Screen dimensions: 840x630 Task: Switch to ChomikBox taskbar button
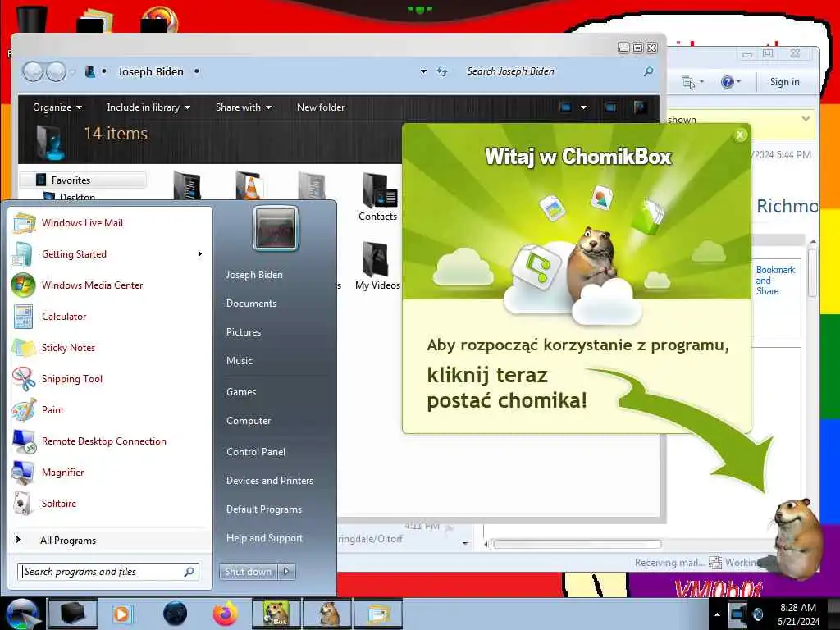277,614
